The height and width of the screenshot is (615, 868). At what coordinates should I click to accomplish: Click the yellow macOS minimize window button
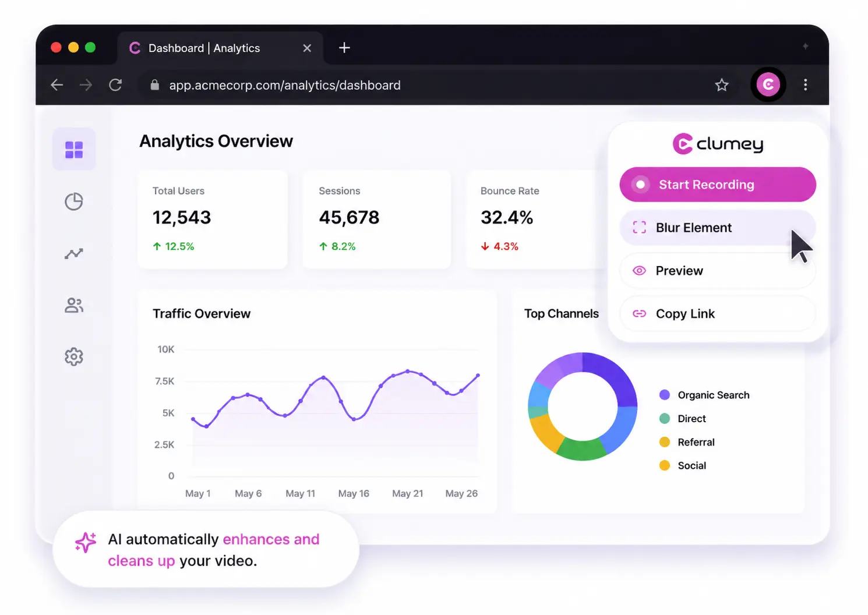(x=73, y=48)
